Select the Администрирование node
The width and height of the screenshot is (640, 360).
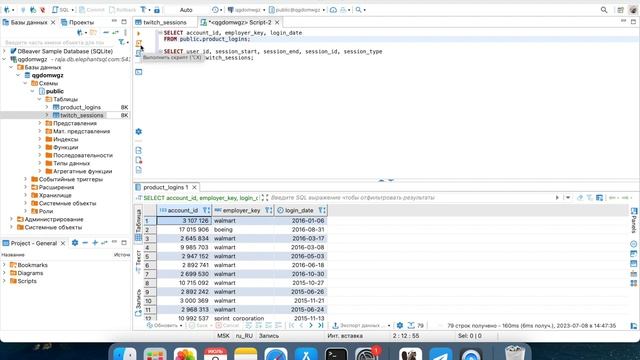pyautogui.click(x=53, y=219)
